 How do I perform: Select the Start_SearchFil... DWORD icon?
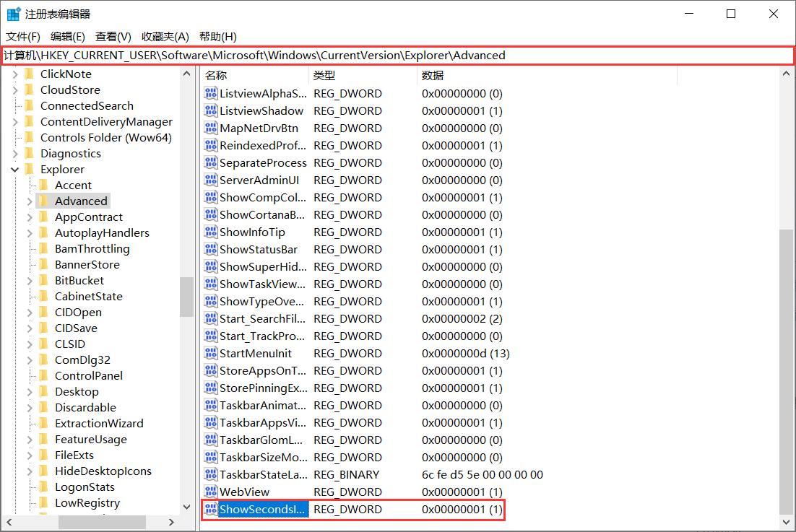[211, 318]
